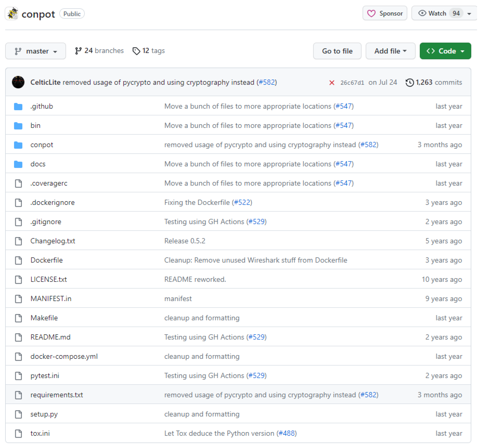Click the tags label icon
The height and width of the screenshot is (448, 483).
136,51
